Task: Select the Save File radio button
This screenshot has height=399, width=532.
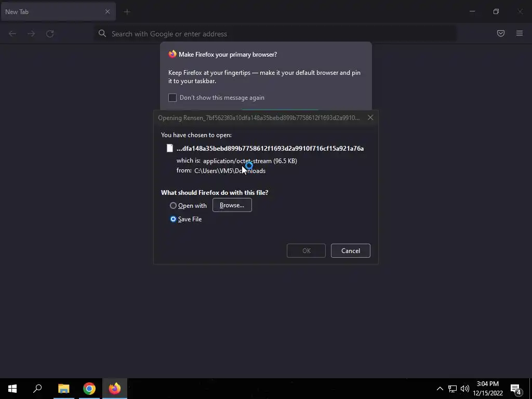Action: (173, 219)
